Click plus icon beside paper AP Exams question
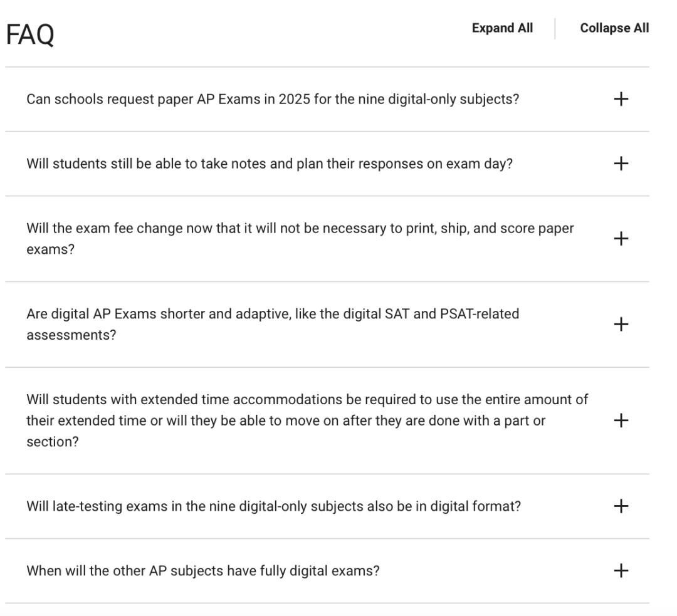 click(621, 99)
